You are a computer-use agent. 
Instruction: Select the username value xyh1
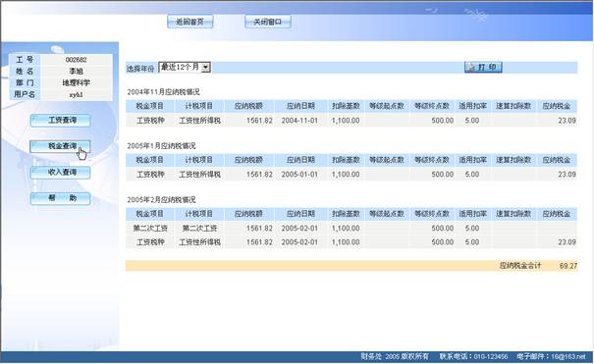pyautogui.click(x=77, y=94)
